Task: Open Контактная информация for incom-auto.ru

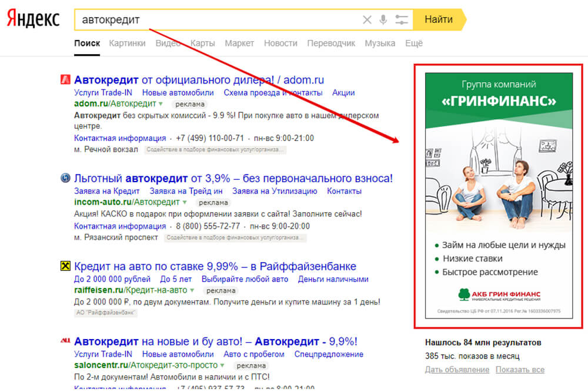Action: click(120, 226)
